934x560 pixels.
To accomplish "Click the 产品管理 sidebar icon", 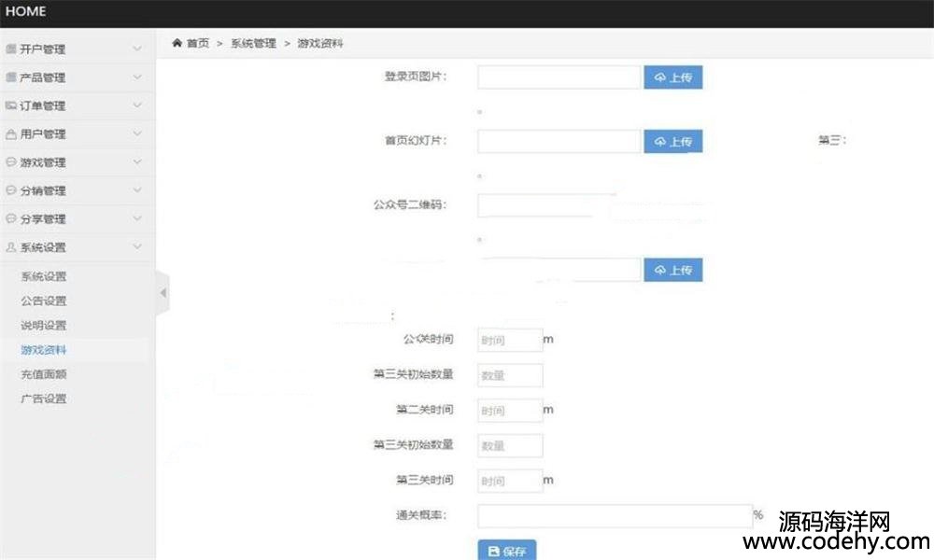I will click(x=10, y=77).
